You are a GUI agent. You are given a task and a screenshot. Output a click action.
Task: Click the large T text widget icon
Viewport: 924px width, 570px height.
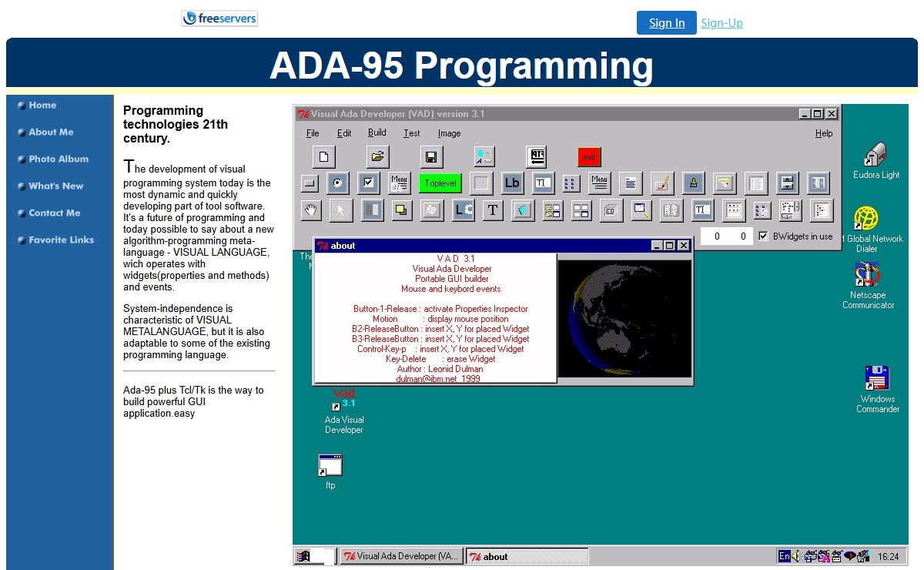click(493, 210)
